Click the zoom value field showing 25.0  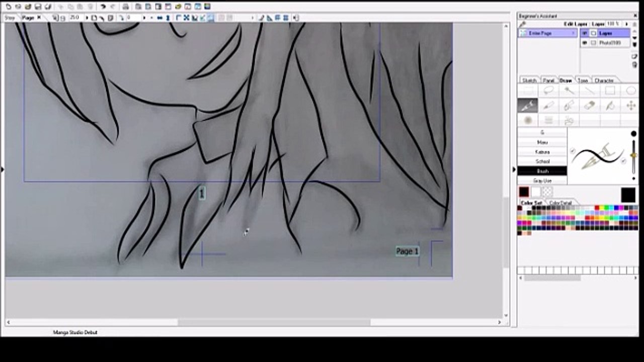pyautogui.click(x=75, y=18)
